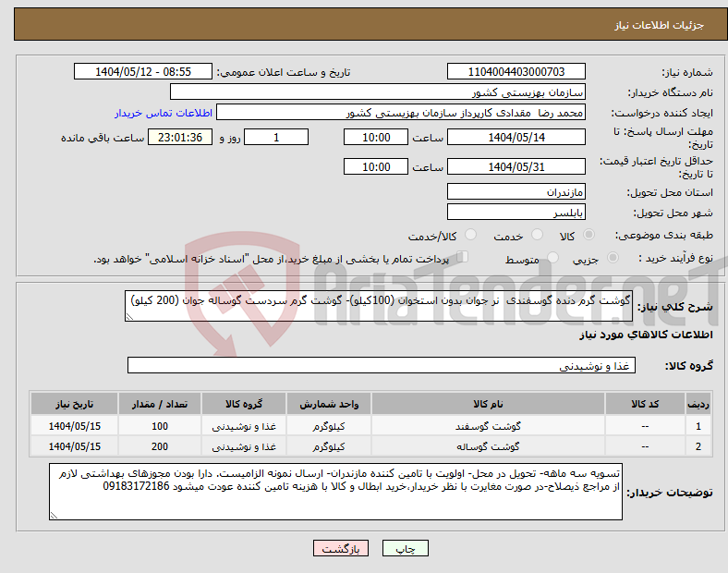The height and width of the screenshot is (573, 728).
Task: Click the page title جزئیات اطلاعات نیاز
Action: [660, 25]
